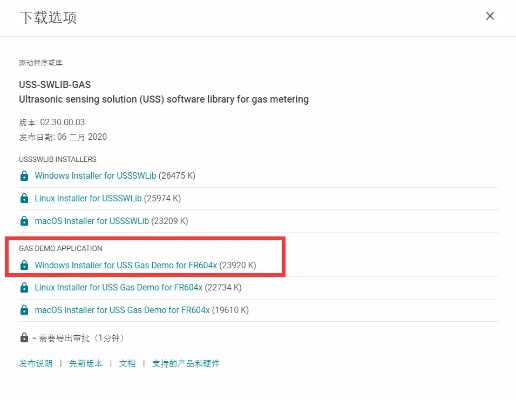The image size is (516, 400).
Task: Download Windows Installer for USS Gas Demo FR604x
Action: (x=126, y=265)
